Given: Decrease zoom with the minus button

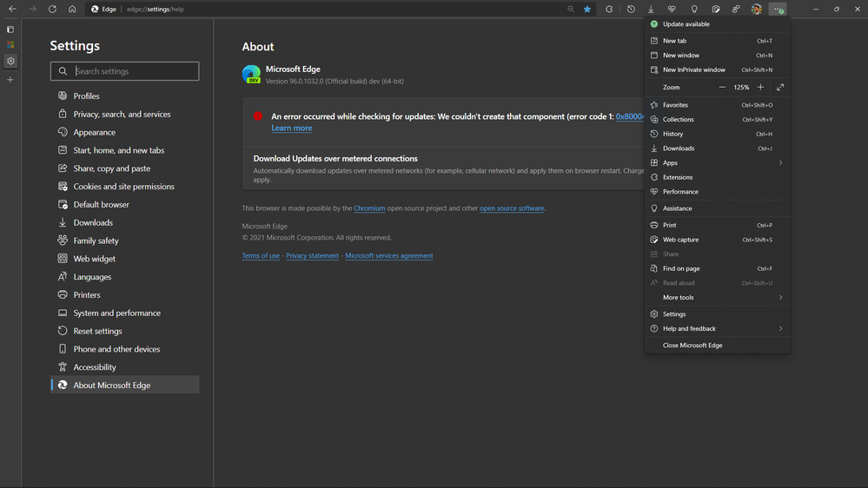Looking at the screenshot, I should coord(722,87).
